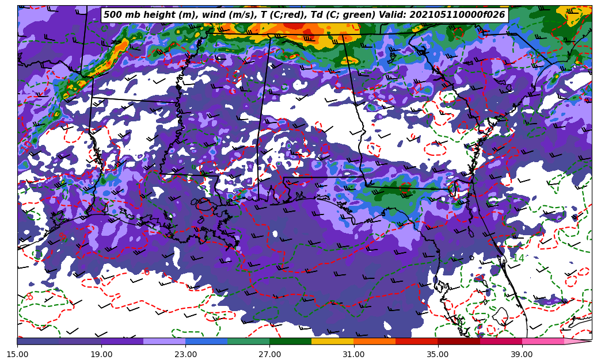Select the dark green colorbar segment after 27.00

290,341
